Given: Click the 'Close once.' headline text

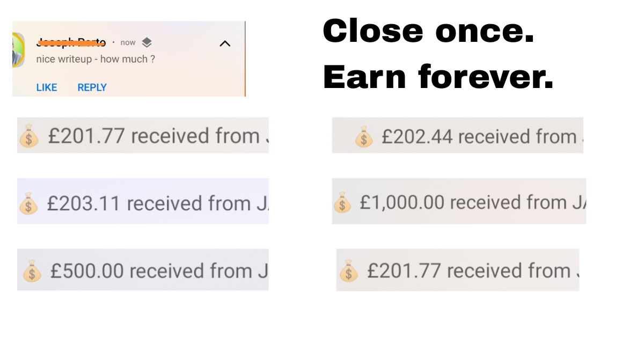Looking at the screenshot, I should click(x=428, y=31).
